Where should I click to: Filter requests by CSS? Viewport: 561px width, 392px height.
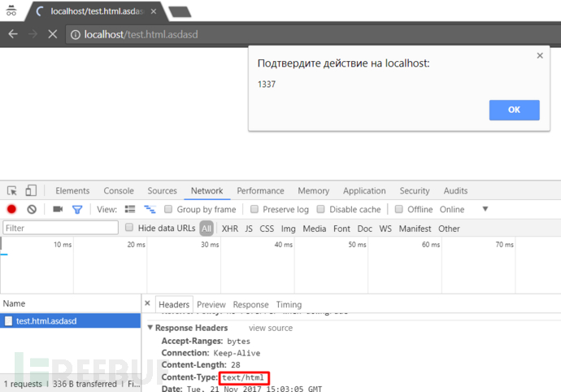(267, 229)
